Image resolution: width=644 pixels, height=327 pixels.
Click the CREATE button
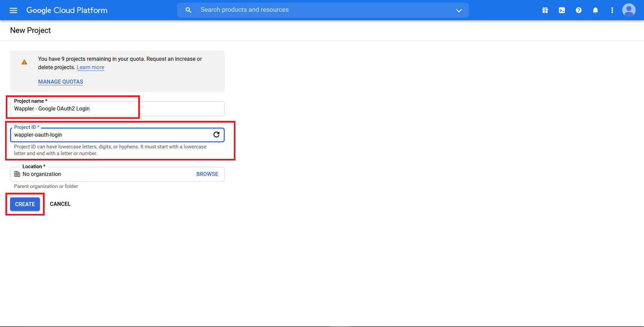tap(25, 204)
